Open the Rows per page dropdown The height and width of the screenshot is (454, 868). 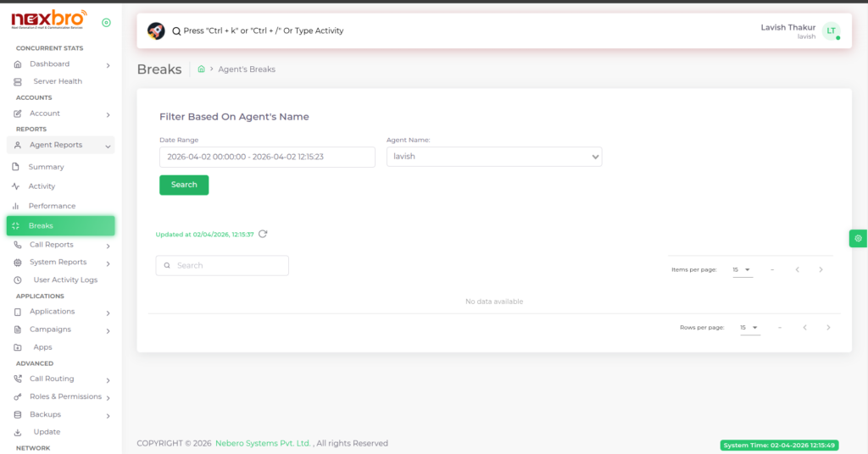tap(749, 327)
